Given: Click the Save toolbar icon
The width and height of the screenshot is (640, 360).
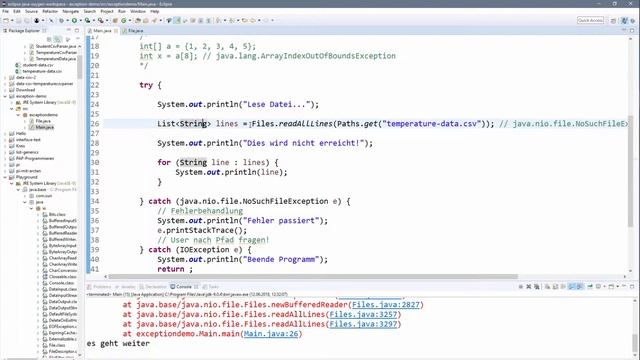Looking at the screenshot, I should (x=19, y=20).
